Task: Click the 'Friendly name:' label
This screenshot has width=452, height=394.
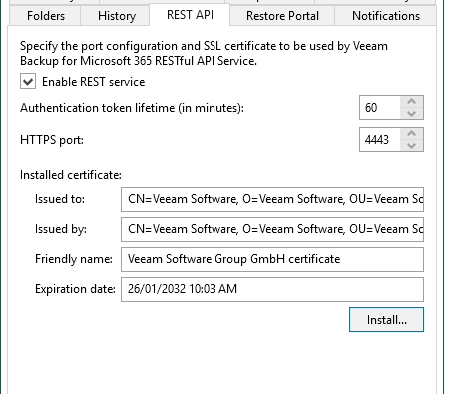Action: click(x=74, y=259)
